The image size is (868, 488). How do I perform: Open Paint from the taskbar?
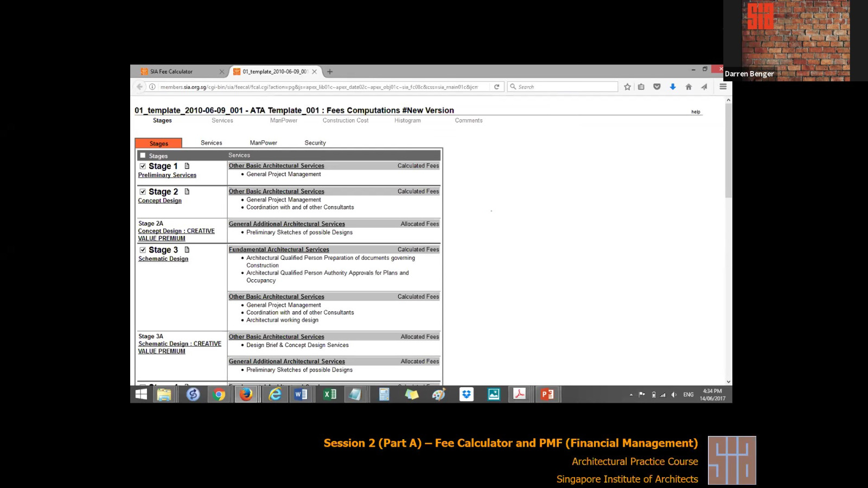click(438, 394)
